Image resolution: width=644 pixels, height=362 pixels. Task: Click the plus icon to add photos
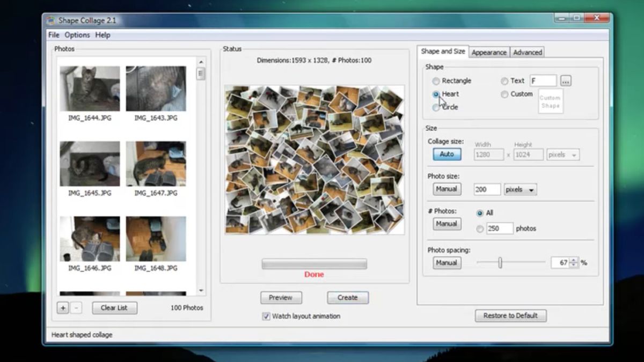[x=63, y=308]
